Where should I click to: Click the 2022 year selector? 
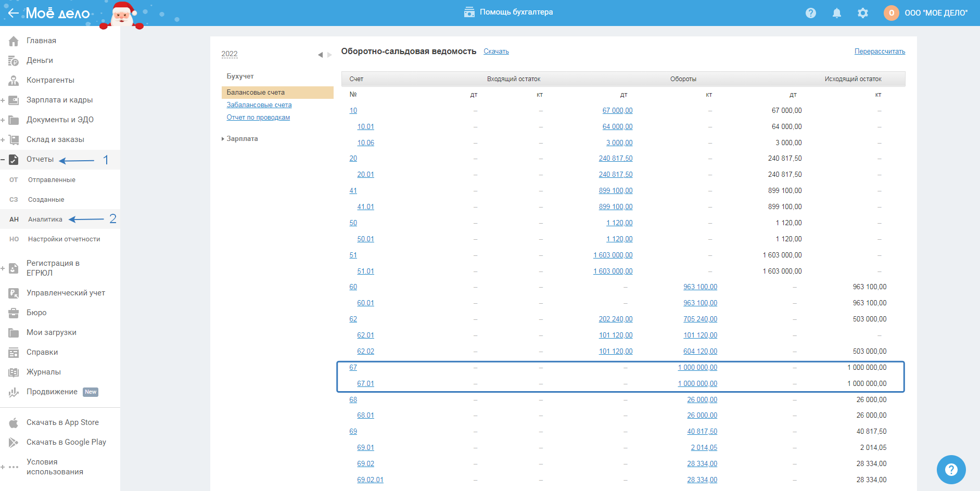[x=230, y=54]
